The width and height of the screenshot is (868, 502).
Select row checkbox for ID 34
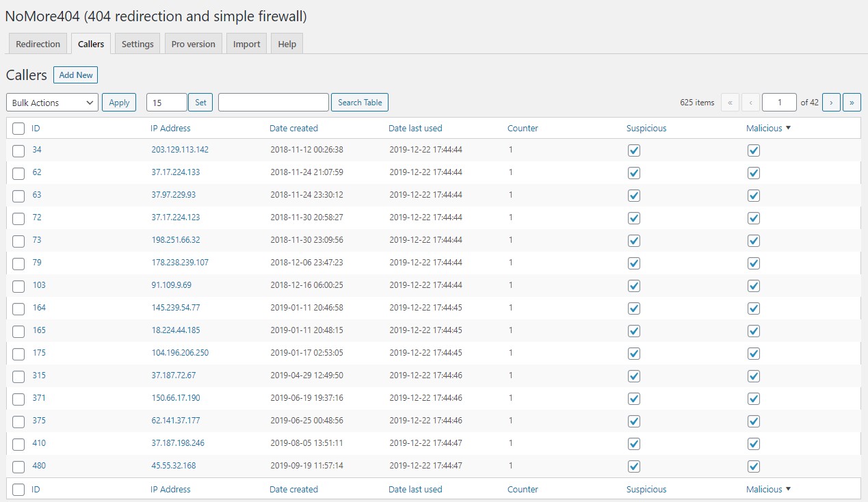[x=18, y=150]
